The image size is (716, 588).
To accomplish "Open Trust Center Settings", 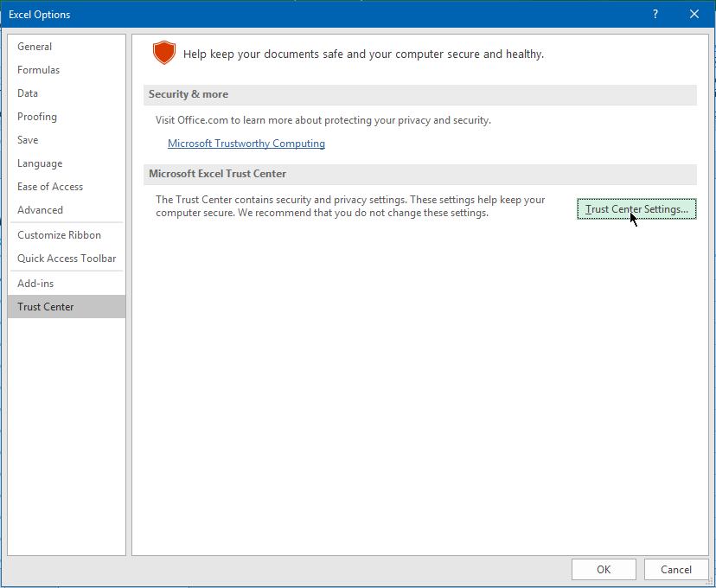I will tap(636, 209).
